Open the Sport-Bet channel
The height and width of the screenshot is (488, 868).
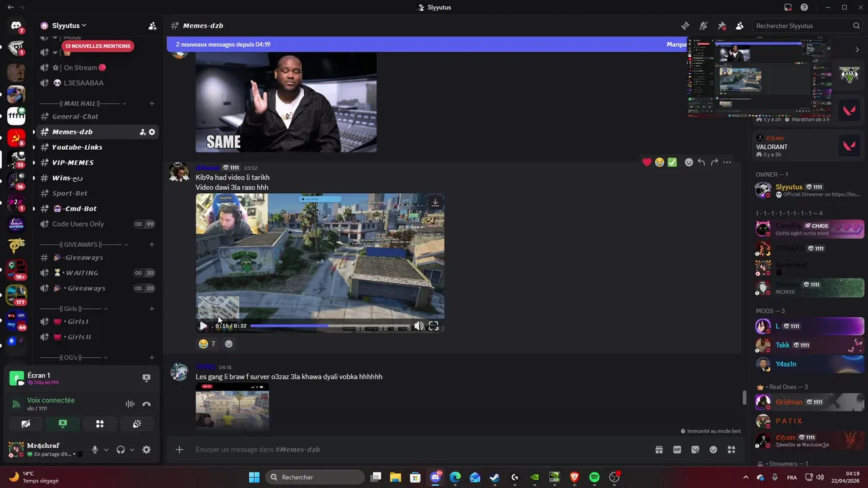click(x=70, y=193)
